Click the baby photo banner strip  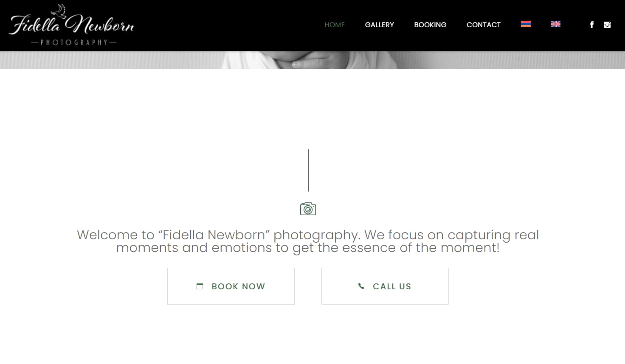[312, 60]
